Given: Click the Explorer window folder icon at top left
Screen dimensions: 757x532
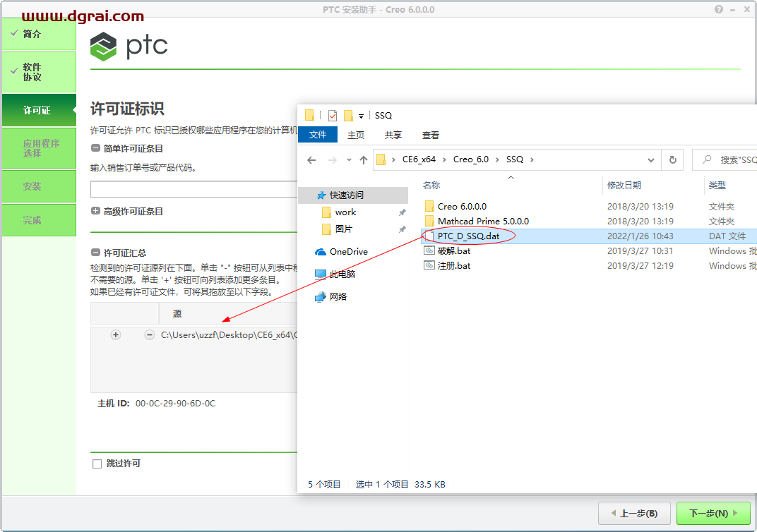Looking at the screenshot, I should (x=310, y=115).
